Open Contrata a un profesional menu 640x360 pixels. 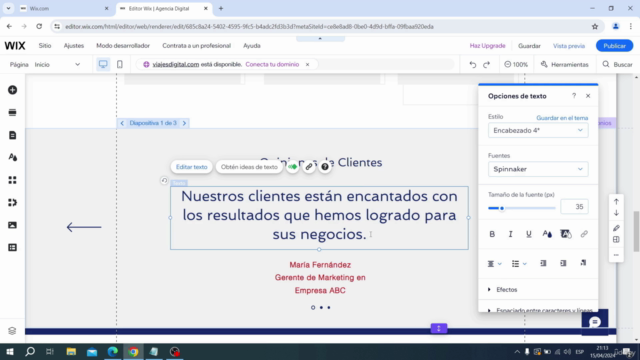click(x=196, y=46)
